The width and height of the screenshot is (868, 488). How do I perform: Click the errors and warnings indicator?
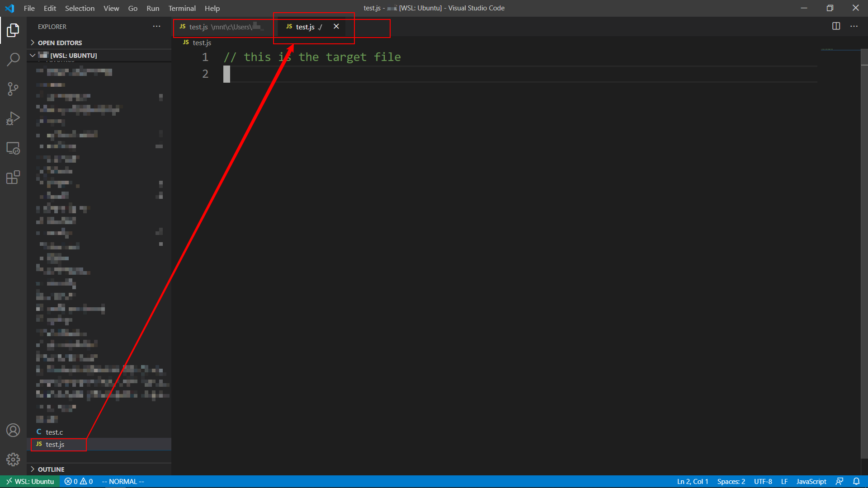click(x=78, y=481)
